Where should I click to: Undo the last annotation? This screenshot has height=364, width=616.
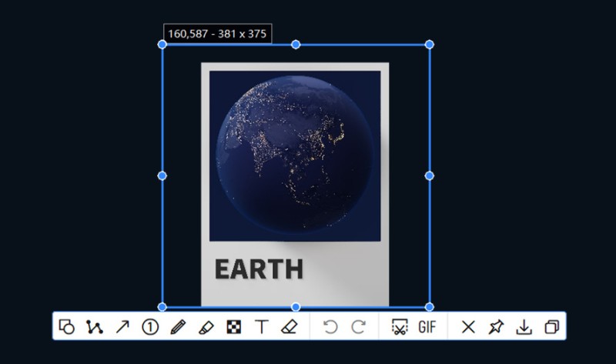click(330, 326)
